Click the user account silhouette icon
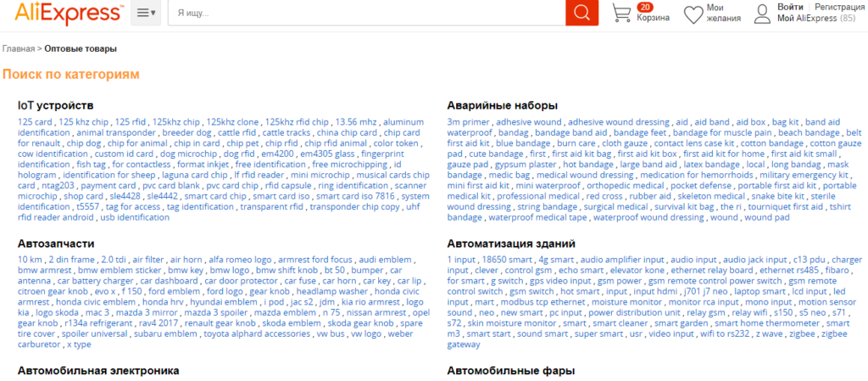Viewport: 868px width, 381px height. coord(763,14)
